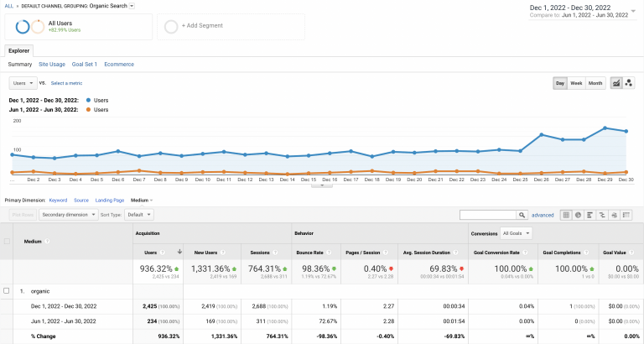Image resolution: width=644 pixels, height=344 pixels.
Task: Switch to motion chart icon
Action: point(629,83)
